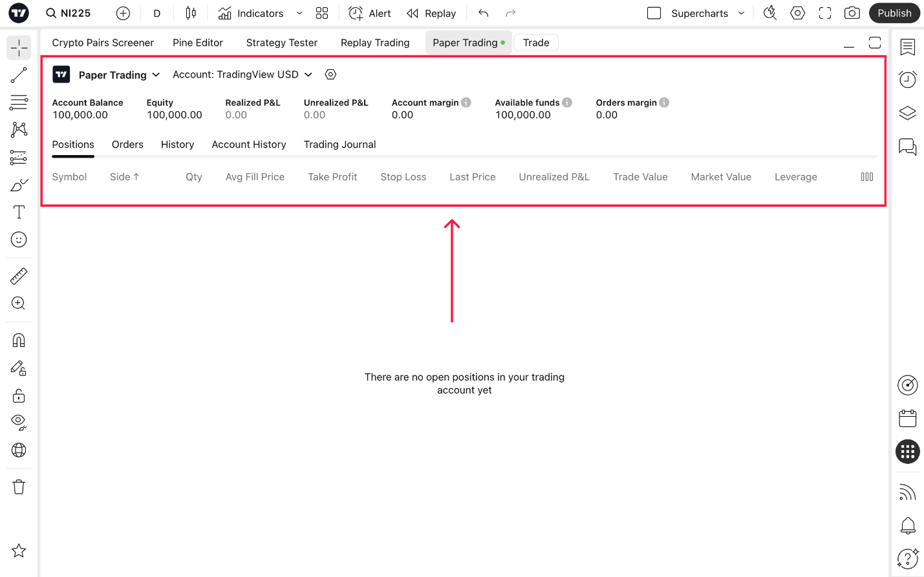Open the Trading Journal tab
The width and height of the screenshot is (924, 577).
click(x=340, y=145)
